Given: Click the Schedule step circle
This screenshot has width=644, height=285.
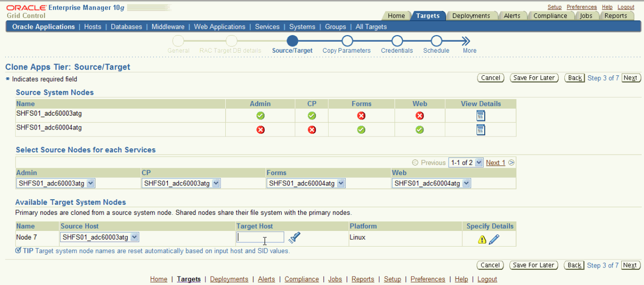Looking at the screenshot, I should 436,41.
